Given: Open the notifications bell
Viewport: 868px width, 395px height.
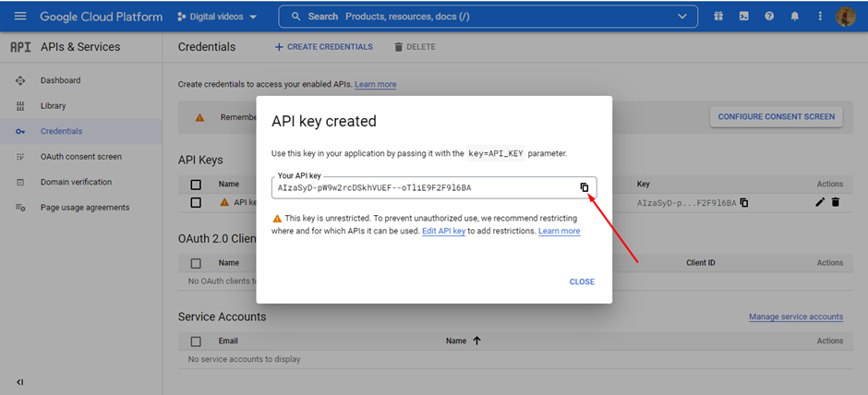Looking at the screenshot, I should (x=795, y=16).
